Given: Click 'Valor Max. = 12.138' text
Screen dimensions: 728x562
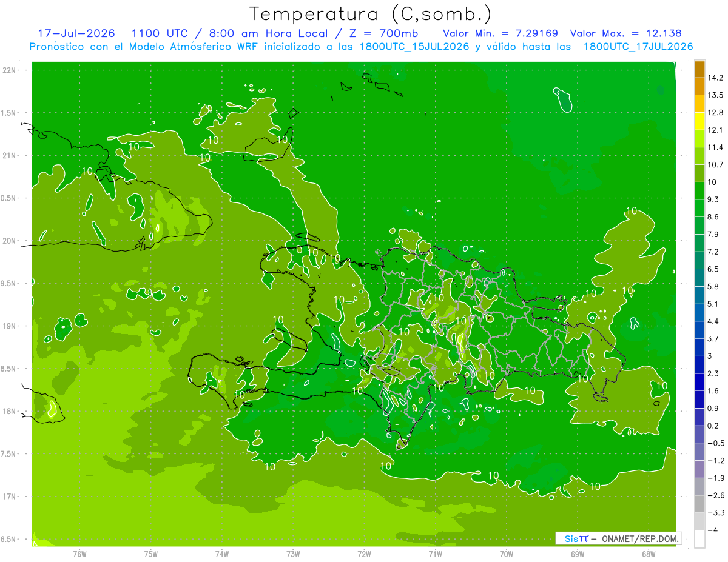Looking at the screenshot, I should click(x=626, y=33).
